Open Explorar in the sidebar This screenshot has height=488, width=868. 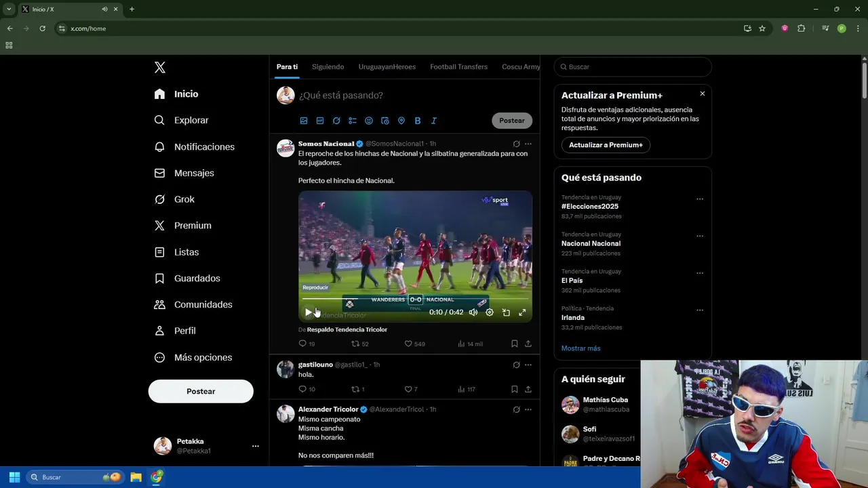click(181, 120)
